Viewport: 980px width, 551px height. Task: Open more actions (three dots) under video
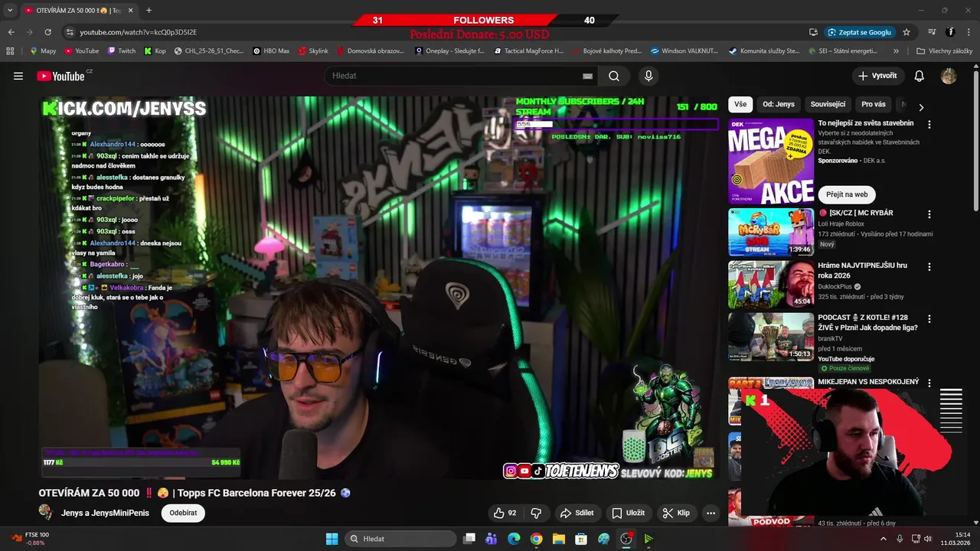(x=710, y=513)
